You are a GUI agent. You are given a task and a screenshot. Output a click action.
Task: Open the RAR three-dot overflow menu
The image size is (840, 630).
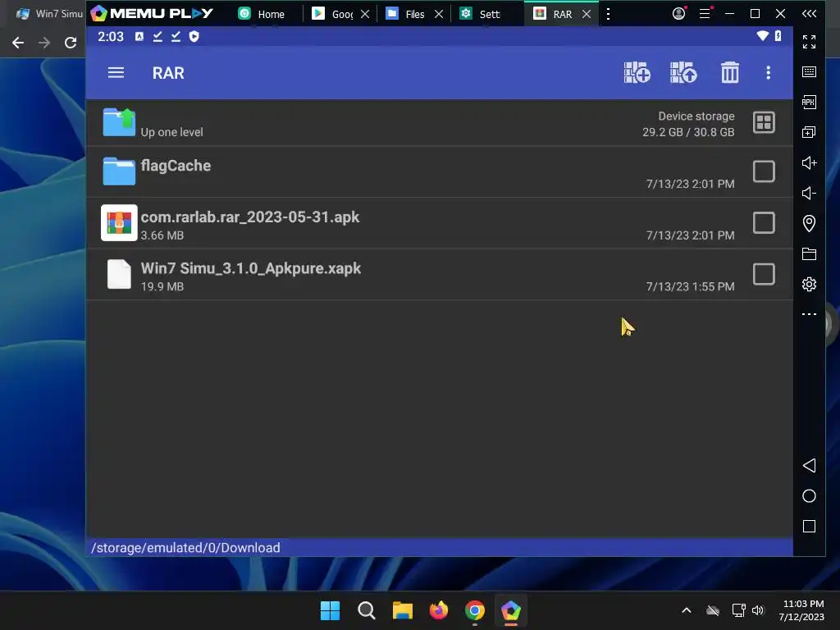(768, 72)
